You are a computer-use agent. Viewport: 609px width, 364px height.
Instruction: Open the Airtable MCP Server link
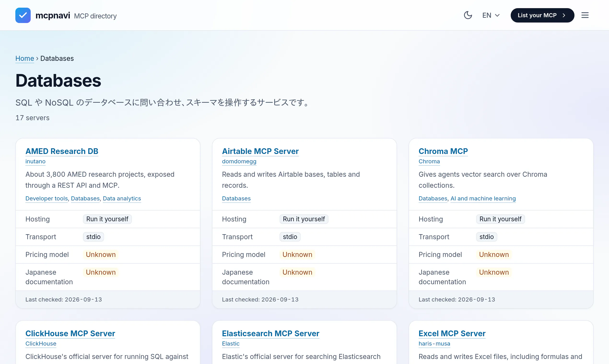pos(260,151)
